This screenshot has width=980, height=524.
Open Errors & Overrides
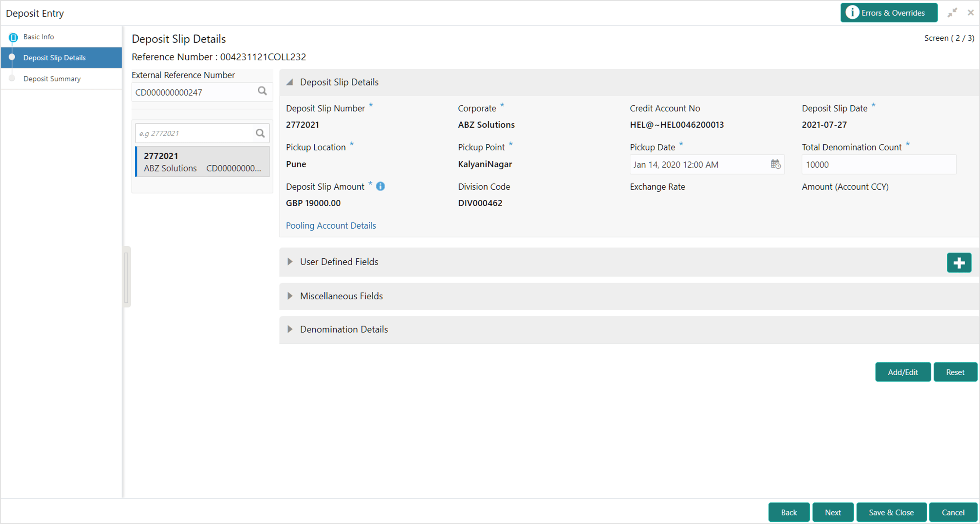(x=889, y=12)
